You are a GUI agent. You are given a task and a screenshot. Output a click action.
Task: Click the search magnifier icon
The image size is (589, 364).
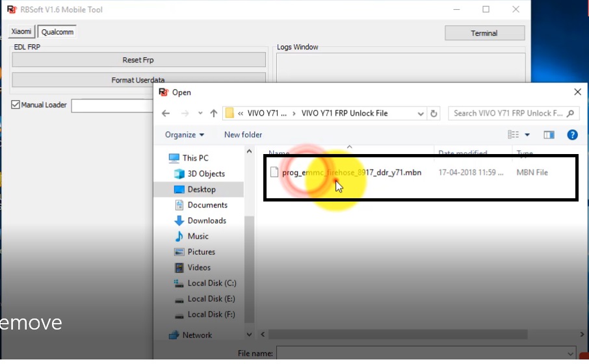tap(571, 114)
